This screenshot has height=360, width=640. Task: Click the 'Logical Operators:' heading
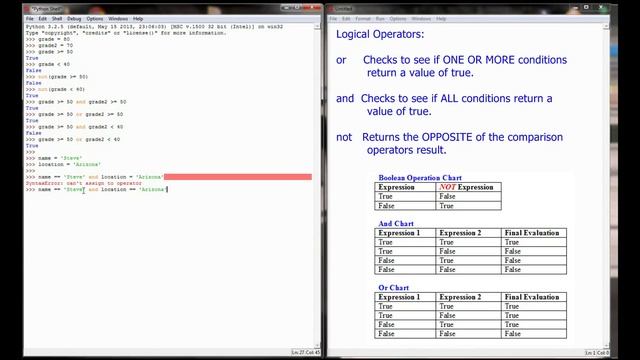[380, 34]
